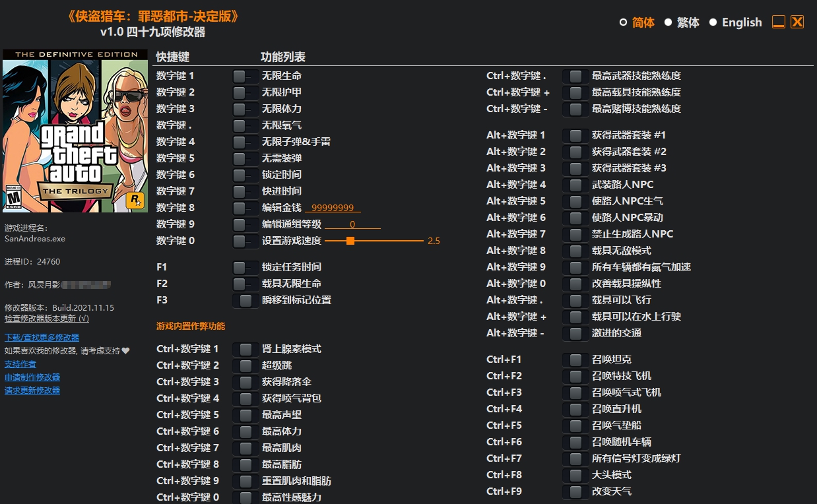Click the 功能列表 column header
The width and height of the screenshot is (817, 504).
[x=283, y=57]
